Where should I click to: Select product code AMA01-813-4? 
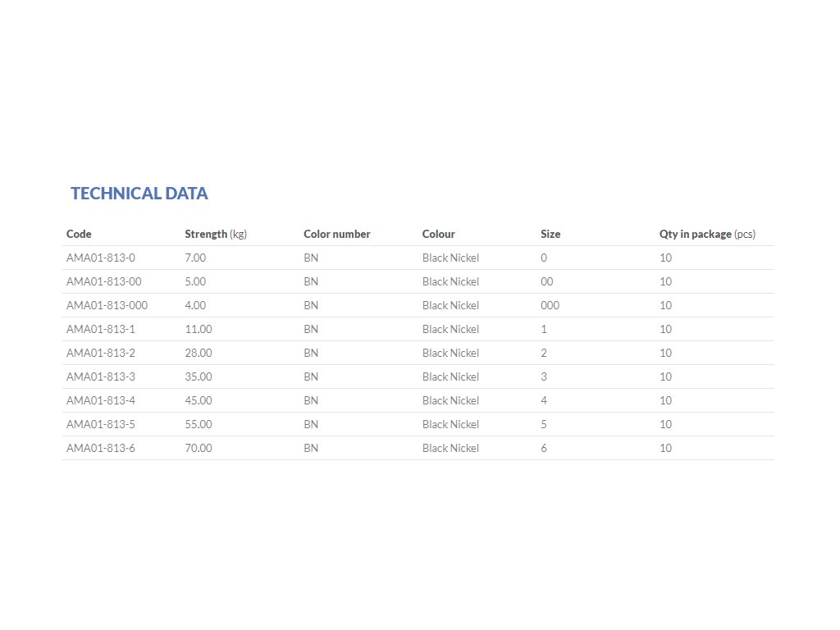click(x=100, y=400)
